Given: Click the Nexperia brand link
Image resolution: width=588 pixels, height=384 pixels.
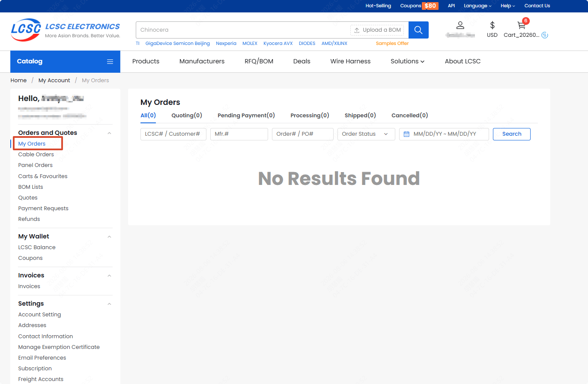Looking at the screenshot, I should pyautogui.click(x=226, y=43).
